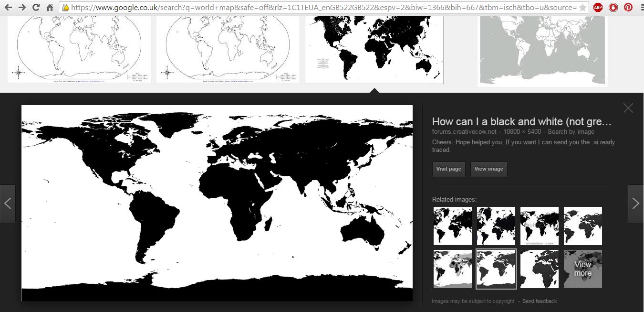Open the fourth related image in top row
The image size is (644, 312).
coord(583,226)
